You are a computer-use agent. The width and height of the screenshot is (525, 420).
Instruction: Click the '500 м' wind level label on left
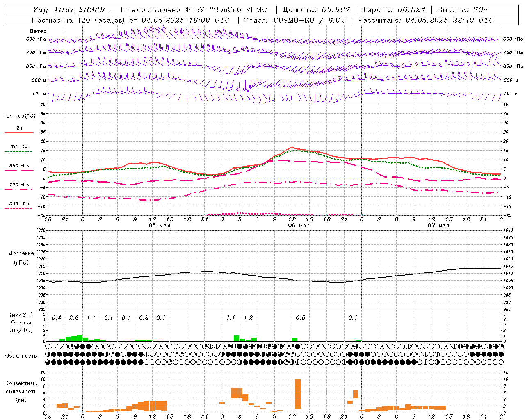click(x=39, y=80)
